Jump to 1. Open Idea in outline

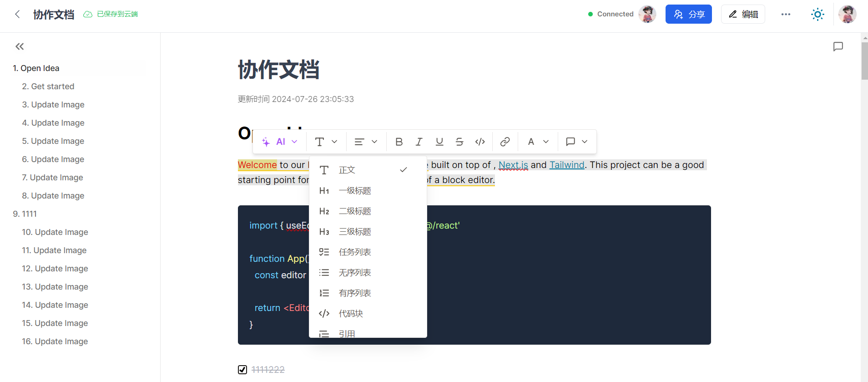click(x=36, y=68)
